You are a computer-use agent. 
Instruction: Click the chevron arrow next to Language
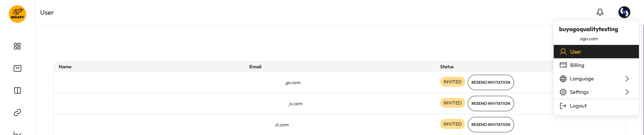(x=627, y=79)
